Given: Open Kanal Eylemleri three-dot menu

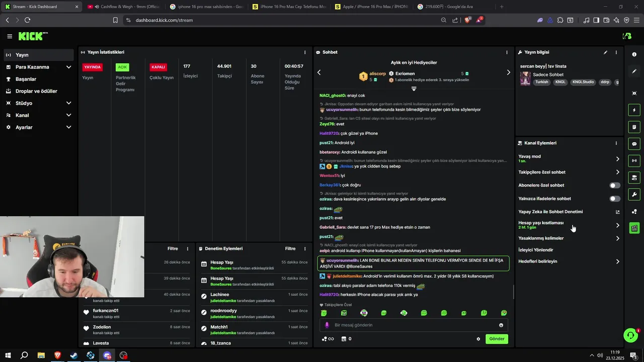Looking at the screenshot, I should click(x=616, y=143).
